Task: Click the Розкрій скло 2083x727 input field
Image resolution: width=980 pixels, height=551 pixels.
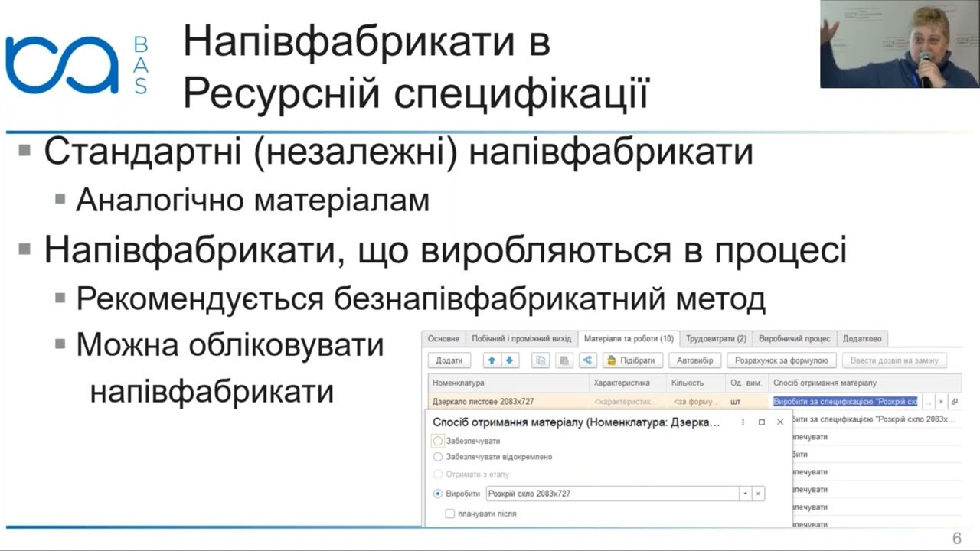Action: pos(612,494)
